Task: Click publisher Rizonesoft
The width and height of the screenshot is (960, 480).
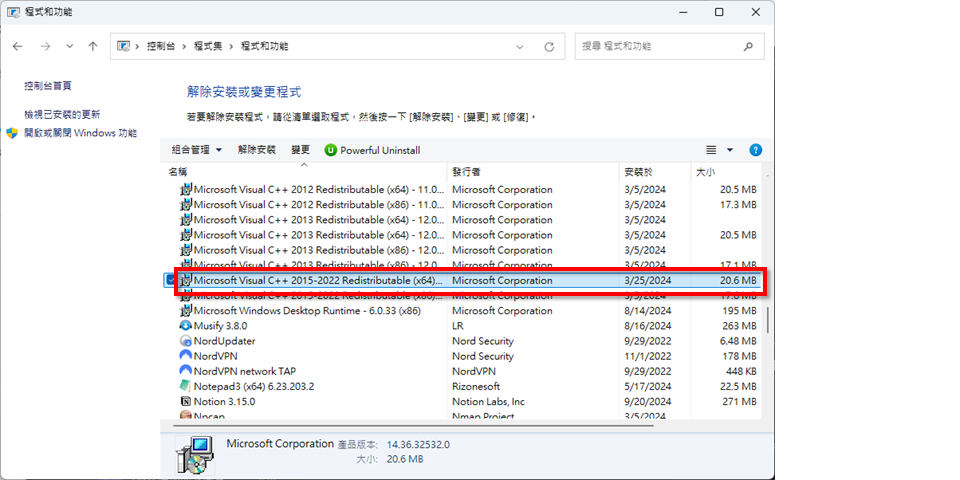Action: tap(476, 386)
